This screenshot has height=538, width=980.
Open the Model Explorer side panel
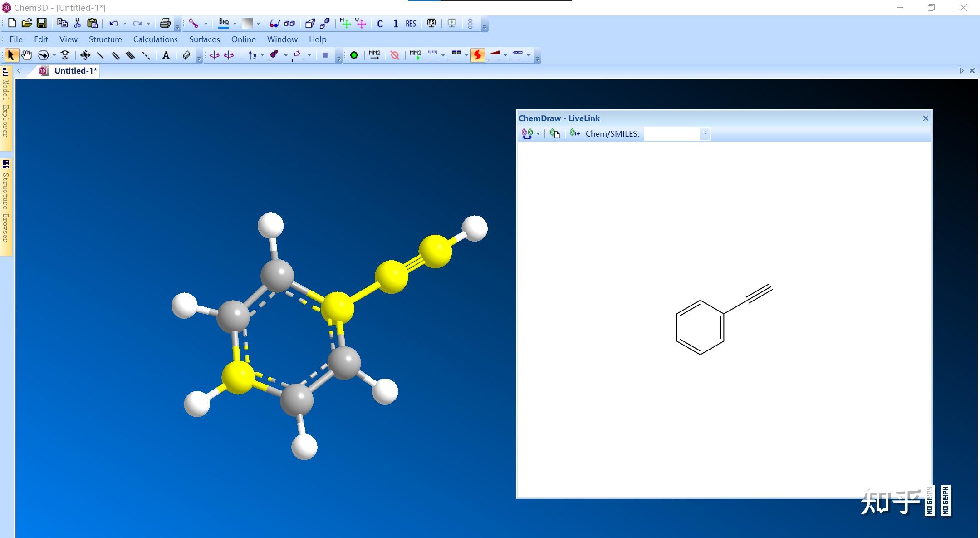(x=5, y=108)
